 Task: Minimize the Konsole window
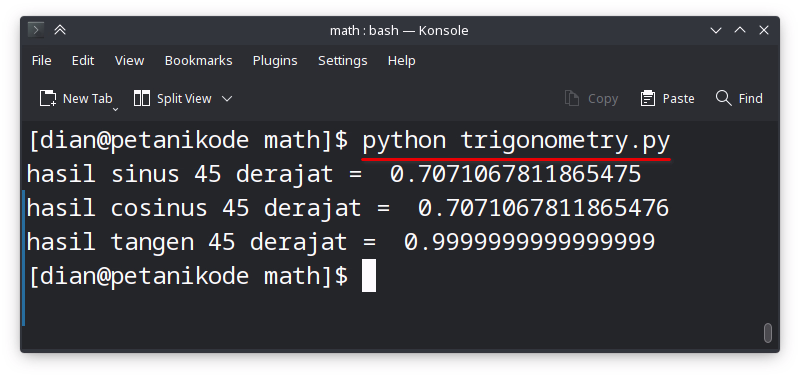coord(716,31)
